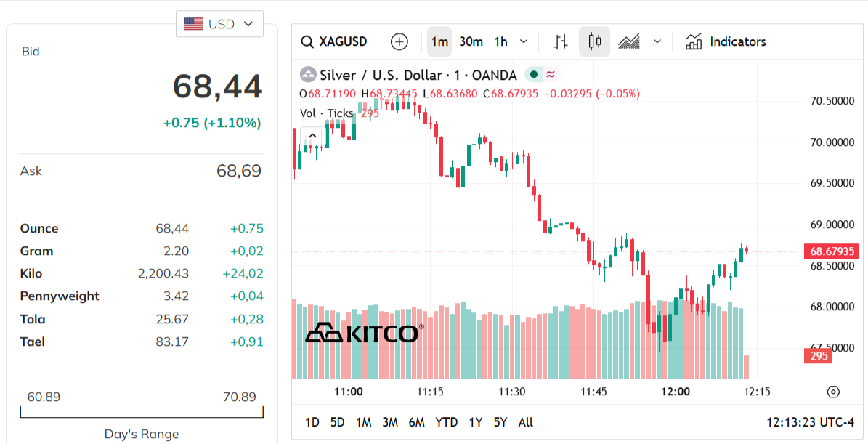Click the 68.67935 current price label
Image resolution: width=868 pixels, height=444 pixels.
832,251
